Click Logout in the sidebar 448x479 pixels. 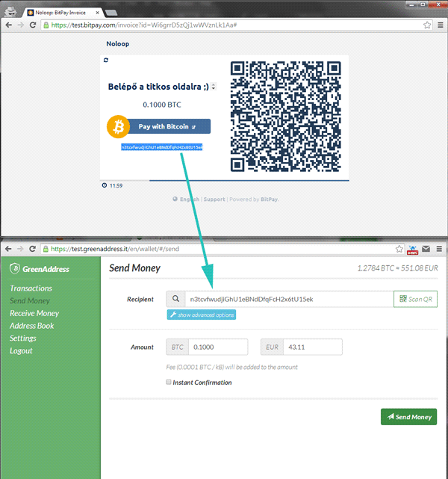pos(21,350)
